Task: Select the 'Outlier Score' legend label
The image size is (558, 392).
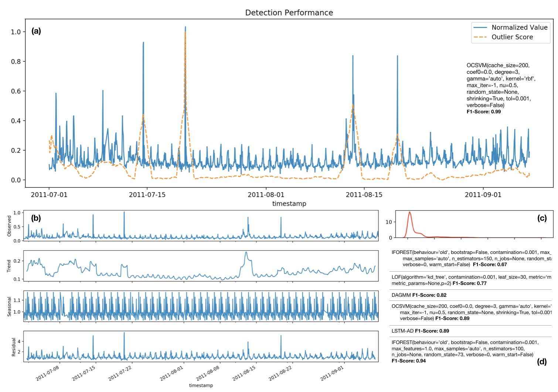Action: coord(512,37)
